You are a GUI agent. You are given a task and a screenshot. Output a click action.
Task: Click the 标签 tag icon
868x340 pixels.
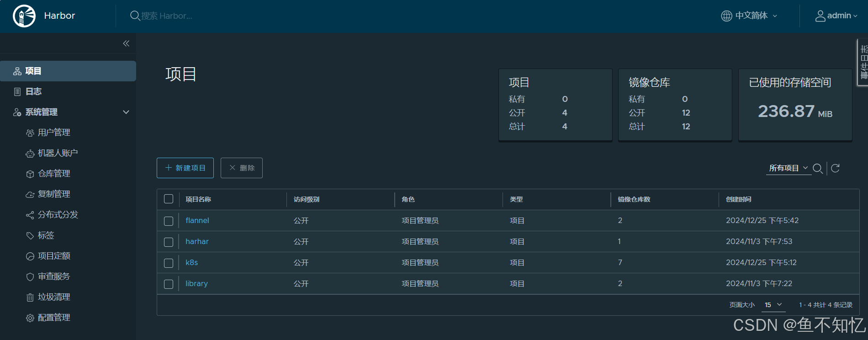(x=30, y=236)
